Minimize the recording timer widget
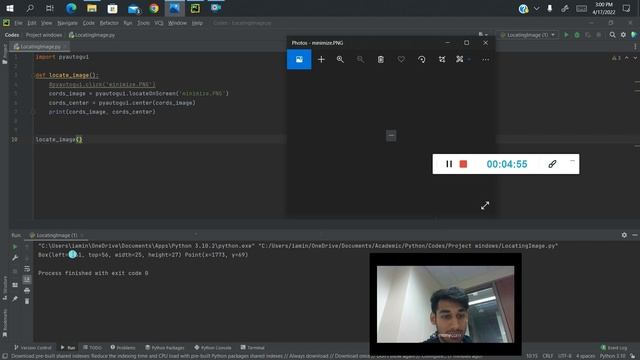640x360 pixels. (x=572, y=161)
